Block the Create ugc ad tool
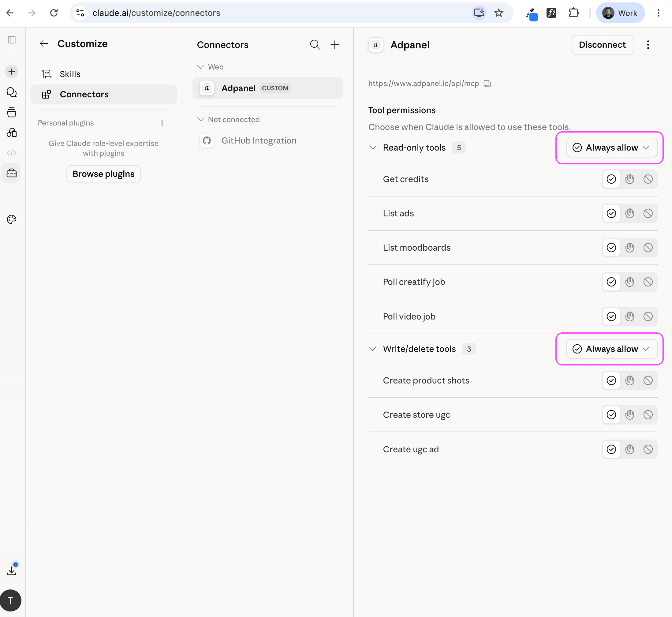672x617 pixels. point(648,449)
